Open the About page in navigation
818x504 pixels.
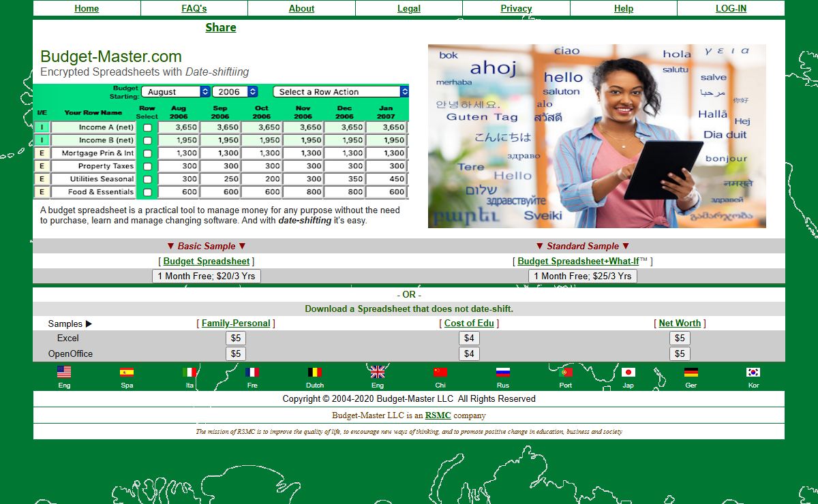301,8
